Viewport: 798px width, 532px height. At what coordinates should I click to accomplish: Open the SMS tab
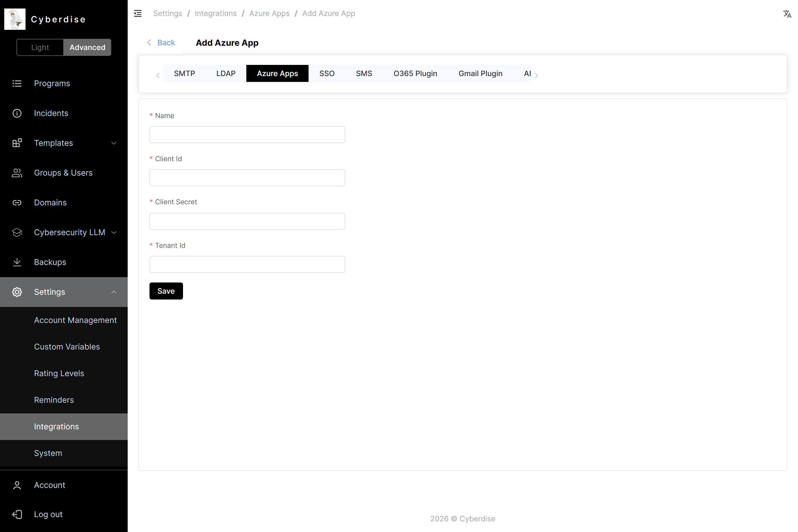364,73
